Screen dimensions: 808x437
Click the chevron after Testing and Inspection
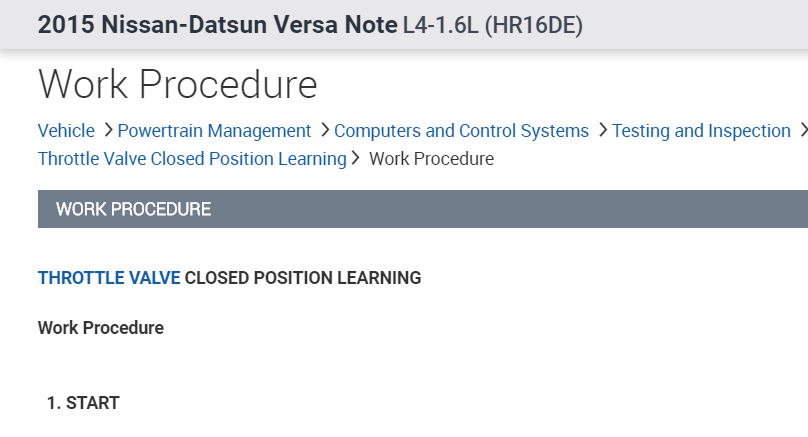click(x=802, y=131)
